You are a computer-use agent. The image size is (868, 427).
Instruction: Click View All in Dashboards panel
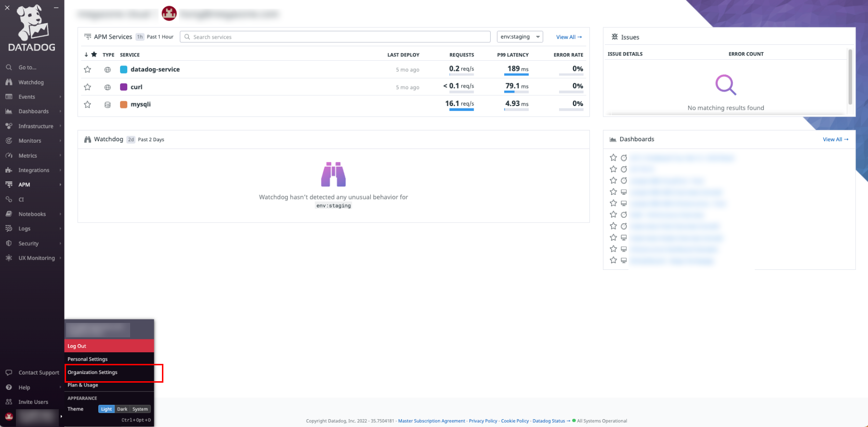835,139
